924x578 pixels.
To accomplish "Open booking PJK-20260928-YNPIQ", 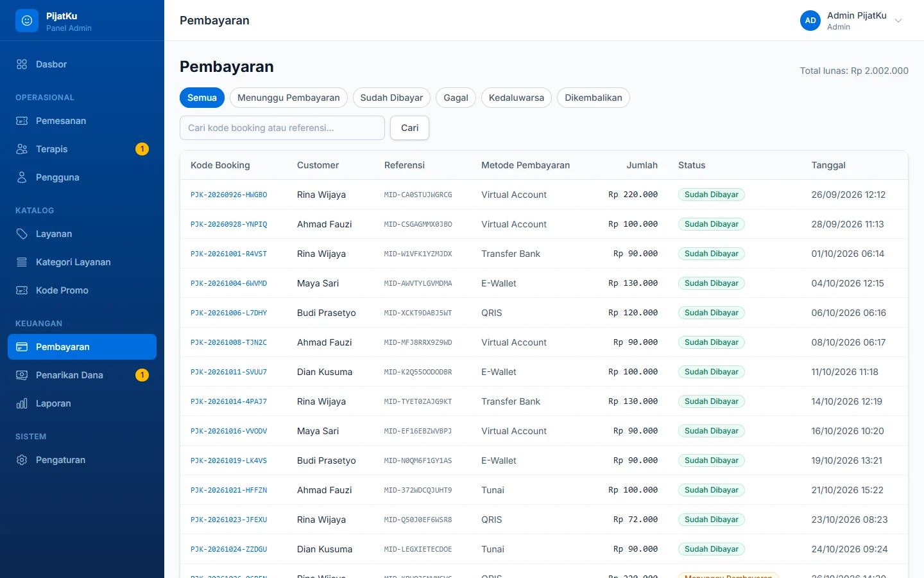I will [228, 224].
